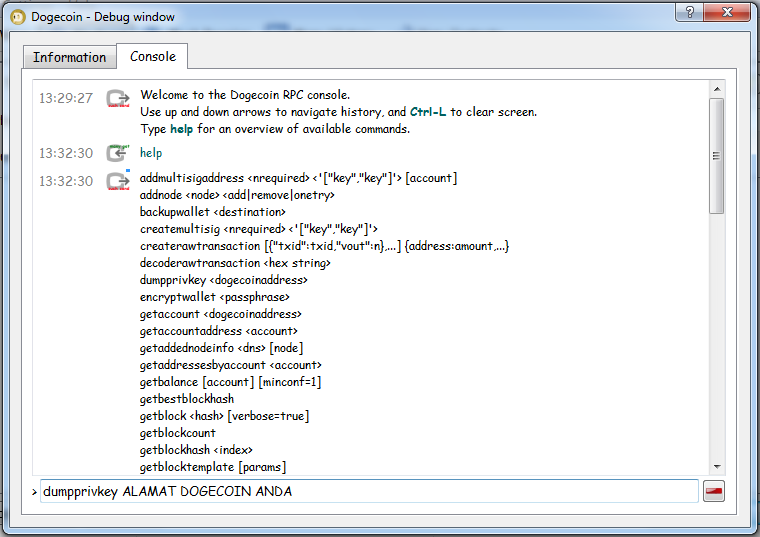Screen dimensions: 760x537
Task: Click the clear console button
Action: [x=713, y=491]
